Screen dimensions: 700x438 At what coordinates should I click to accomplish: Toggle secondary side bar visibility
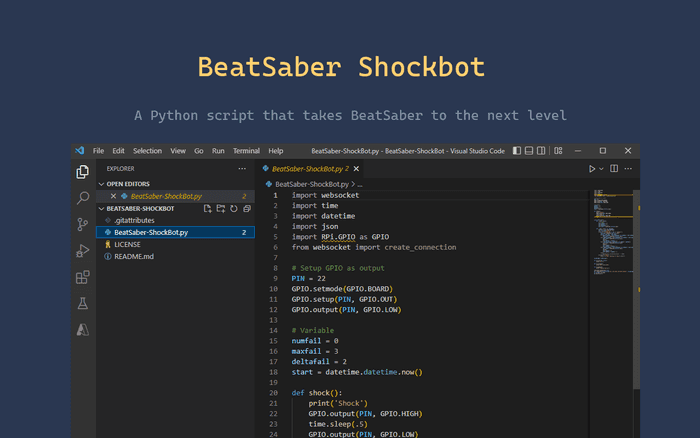[x=541, y=150]
